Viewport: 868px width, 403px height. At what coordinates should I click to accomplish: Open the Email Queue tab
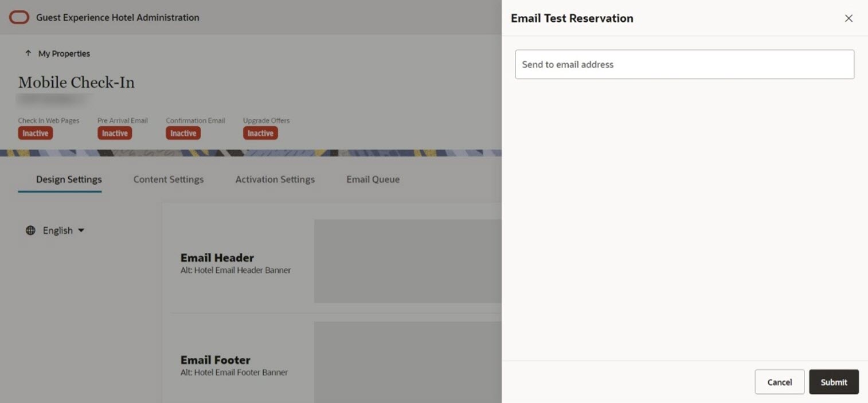[x=372, y=179]
